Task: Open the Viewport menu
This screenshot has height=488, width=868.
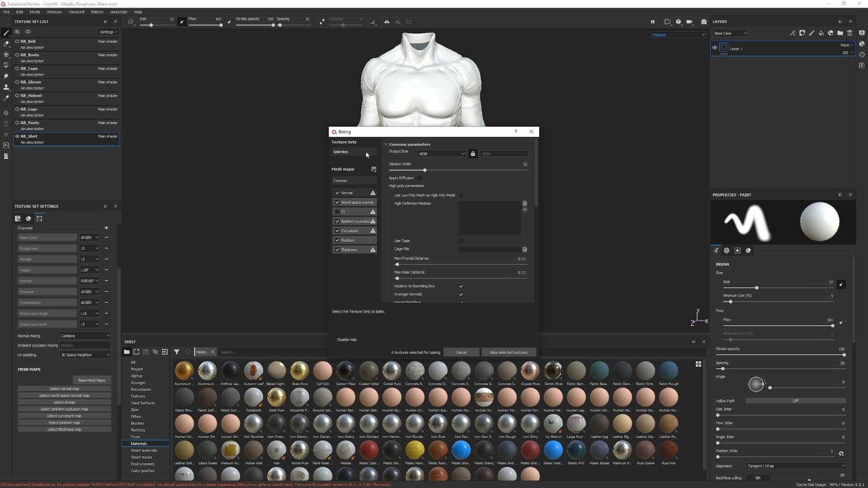Action: 76,12
